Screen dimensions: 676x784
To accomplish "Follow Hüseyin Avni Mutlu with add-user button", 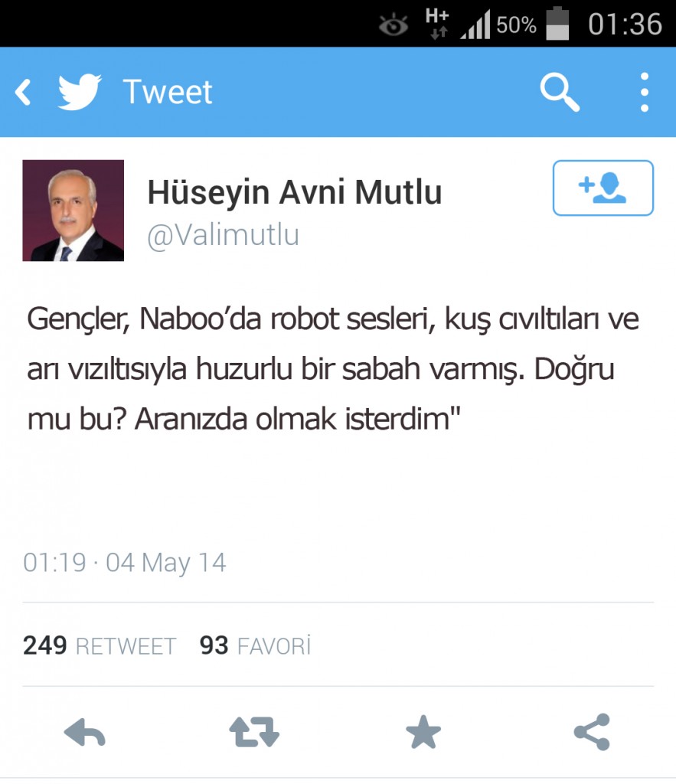I will 603,188.
